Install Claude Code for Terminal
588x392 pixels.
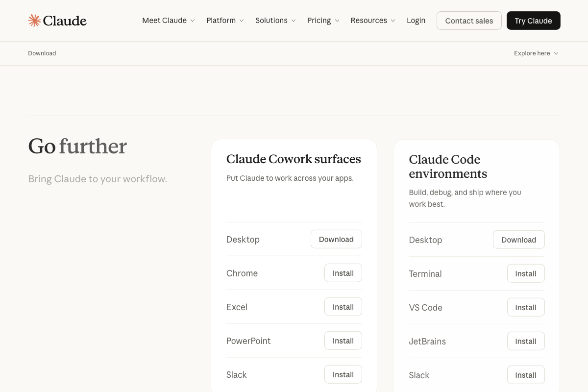point(526,273)
